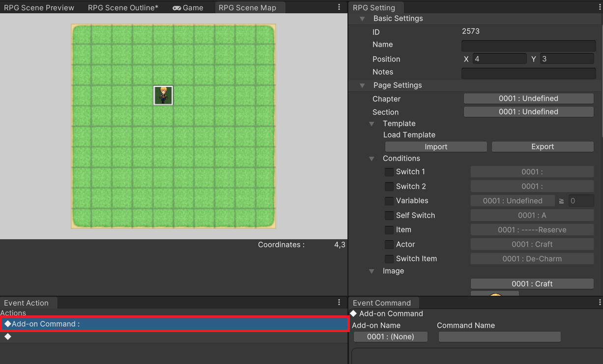Open the Event Action panel options menu
This screenshot has height=364, width=603.
click(x=339, y=303)
